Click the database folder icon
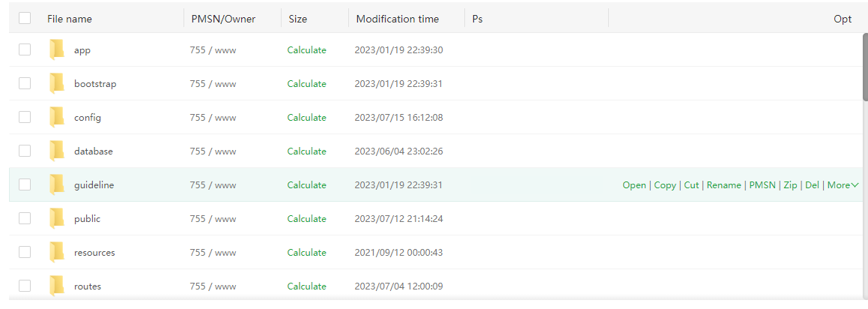 (x=57, y=151)
